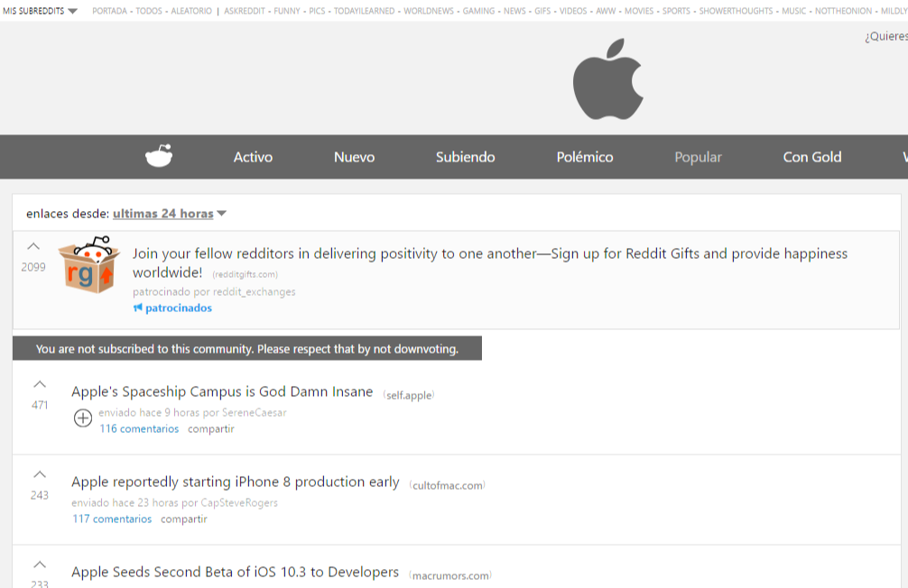The height and width of the screenshot is (588, 908).
Task: Open the MIS SUBREDDITS dropdown
Action: pos(40,11)
